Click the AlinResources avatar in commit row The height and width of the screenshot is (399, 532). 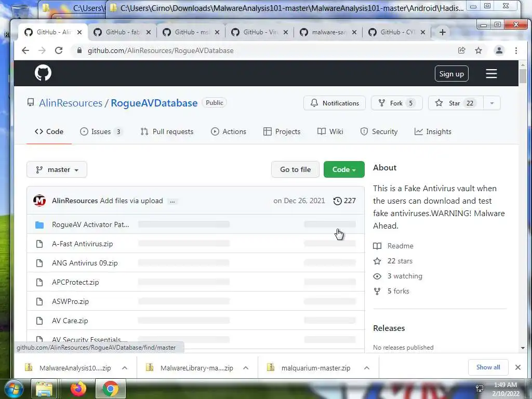39,201
